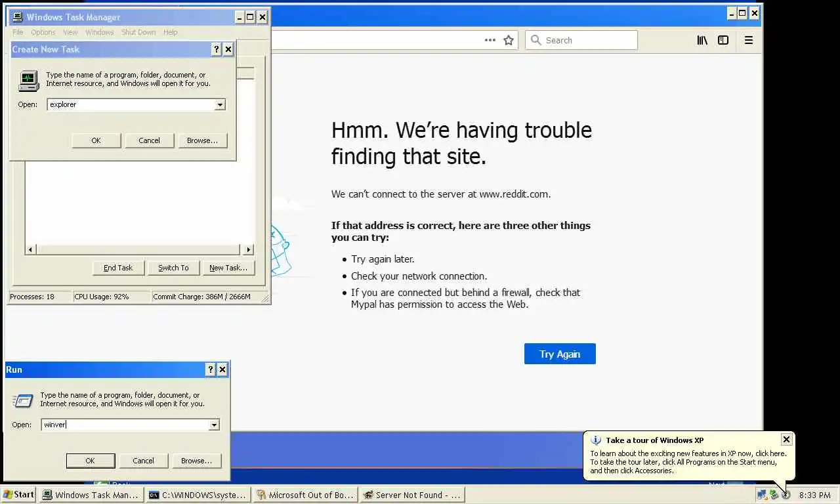Open the browser page actions ellipsis
The image size is (840, 504).
[x=490, y=40]
